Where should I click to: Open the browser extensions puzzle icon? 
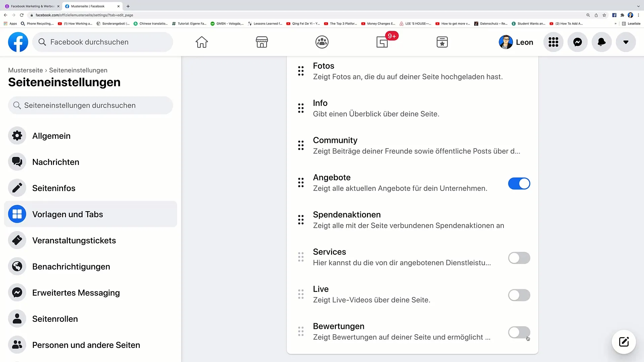[622, 15]
